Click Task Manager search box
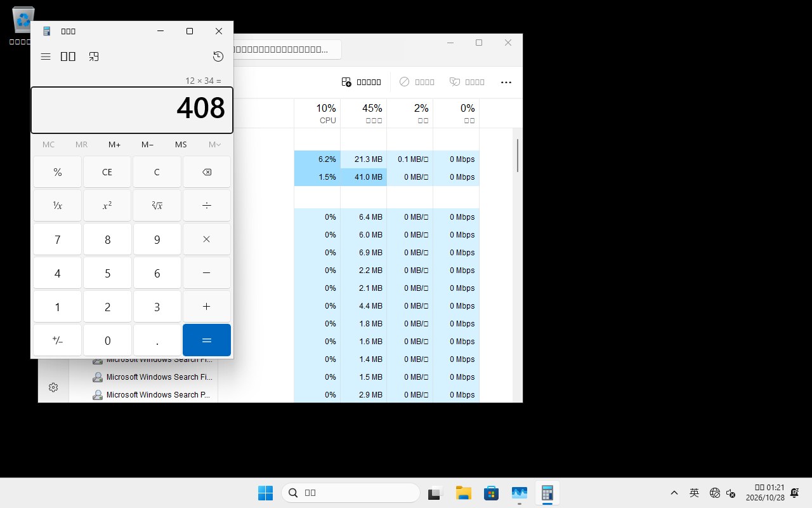Image resolution: width=812 pixels, height=508 pixels. [x=287, y=49]
